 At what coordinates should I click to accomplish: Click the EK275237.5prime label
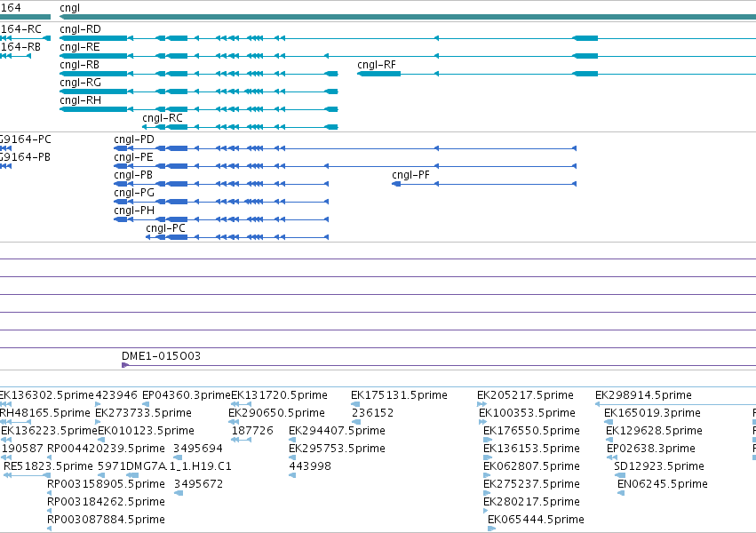coord(531,485)
